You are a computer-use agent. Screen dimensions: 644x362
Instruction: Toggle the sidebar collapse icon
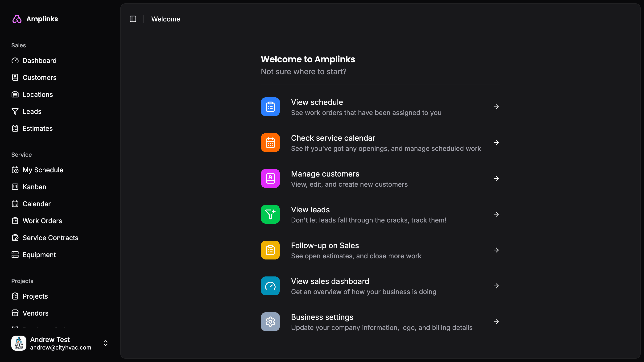click(x=133, y=19)
